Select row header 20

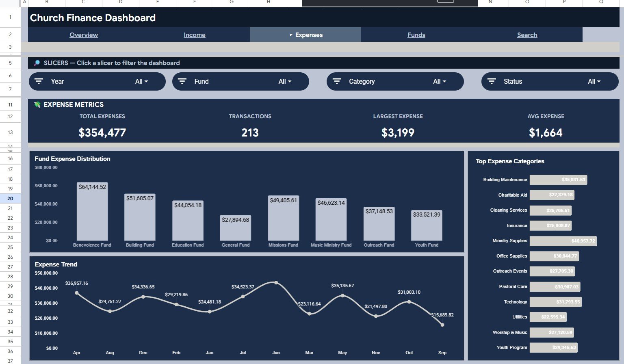coord(10,199)
